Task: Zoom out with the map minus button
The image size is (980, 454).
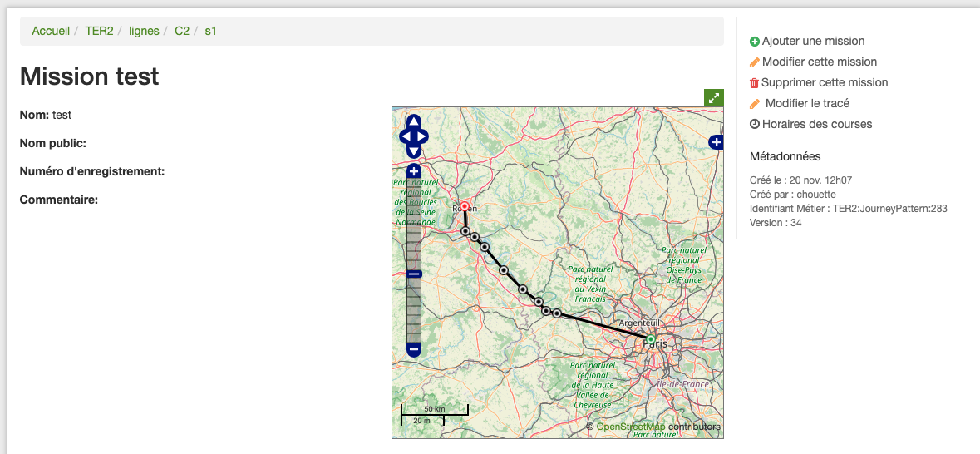Action: (414, 350)
